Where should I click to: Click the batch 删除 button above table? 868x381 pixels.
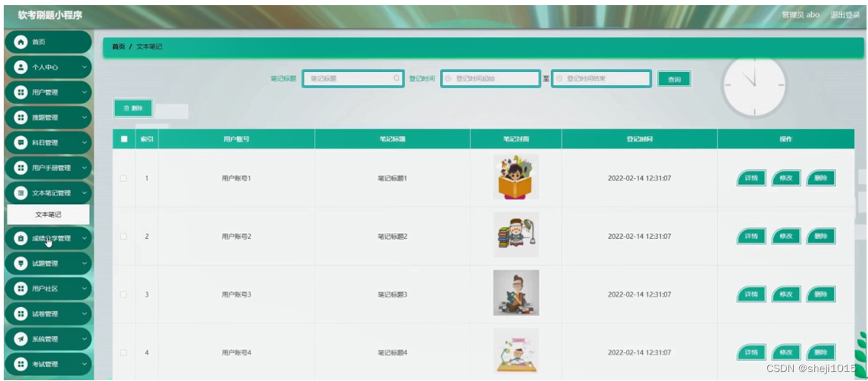pyautogui.click(x=133, y=109)
